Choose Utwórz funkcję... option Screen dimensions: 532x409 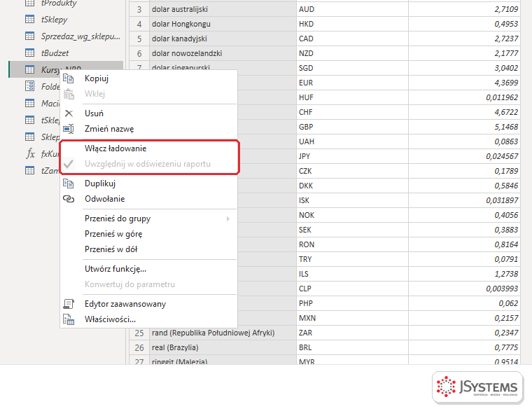[x=148, y=269]
